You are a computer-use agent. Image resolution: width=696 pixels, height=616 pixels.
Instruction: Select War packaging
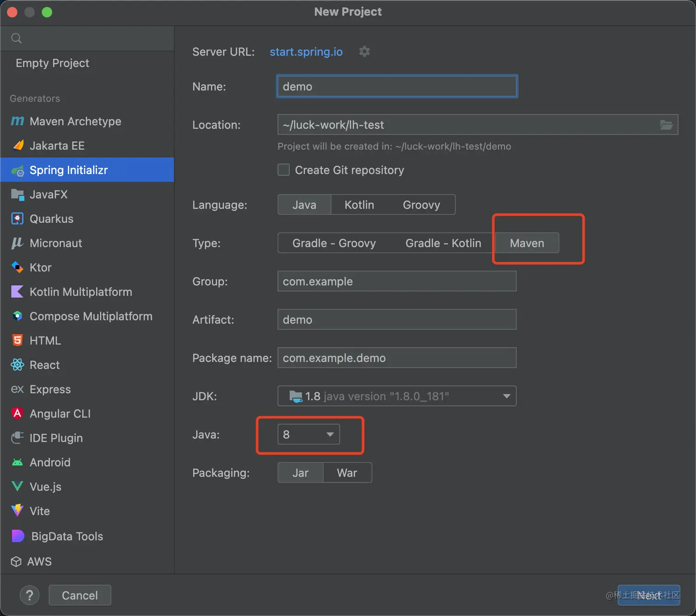(347, 473)
